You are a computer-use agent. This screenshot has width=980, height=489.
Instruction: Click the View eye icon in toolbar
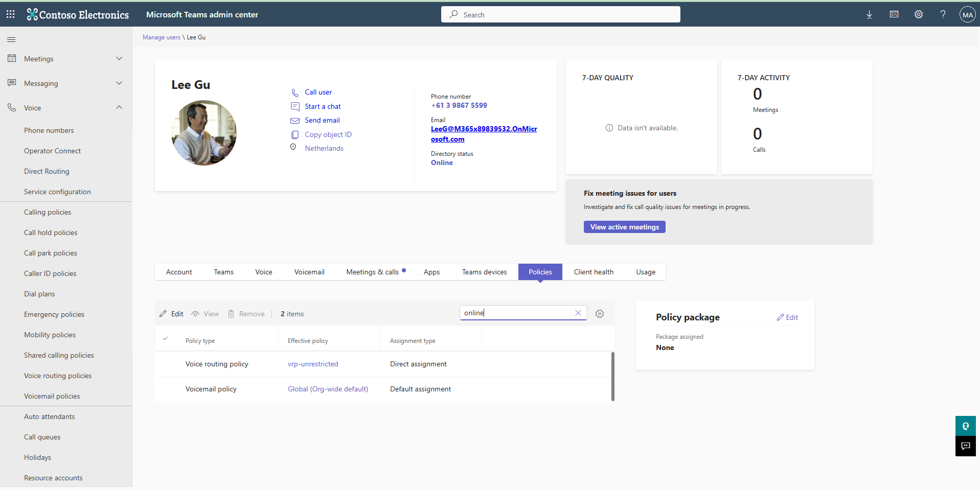point(195,314)
